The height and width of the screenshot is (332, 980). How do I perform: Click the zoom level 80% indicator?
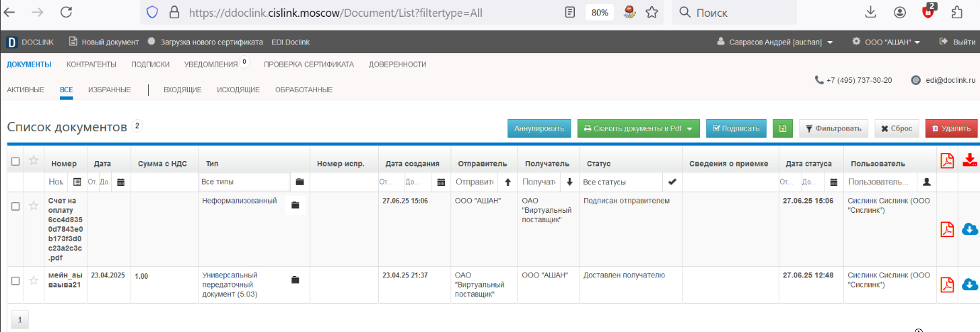(x=598, y=12)
